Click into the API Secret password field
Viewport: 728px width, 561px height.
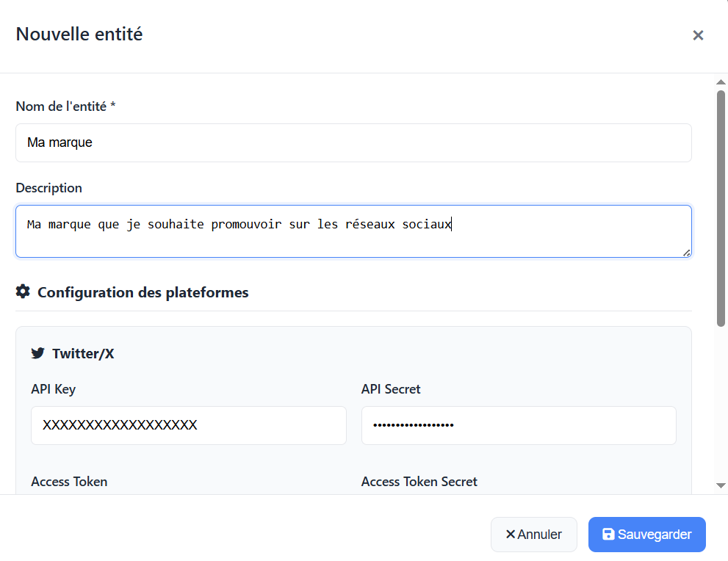tap(519, 425)
